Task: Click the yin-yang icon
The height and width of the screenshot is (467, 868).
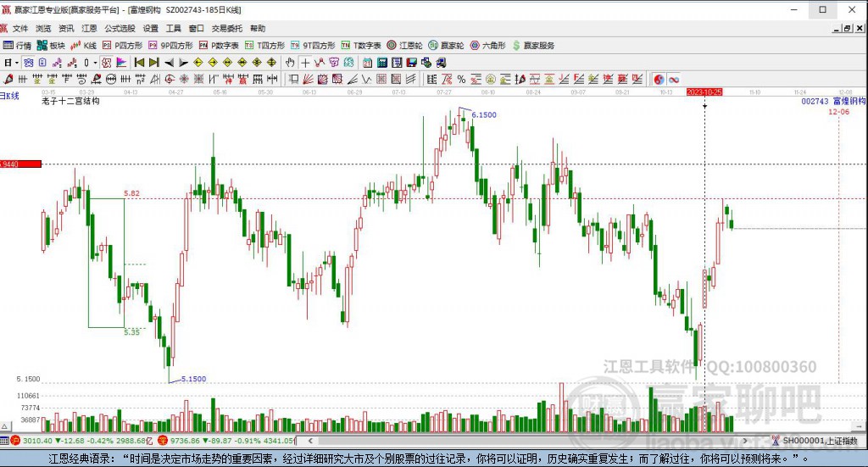Action: point(659,80)
